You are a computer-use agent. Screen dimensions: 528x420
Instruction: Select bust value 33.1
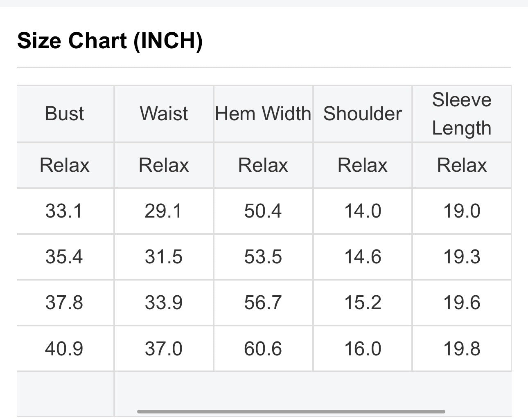[64, 211]
